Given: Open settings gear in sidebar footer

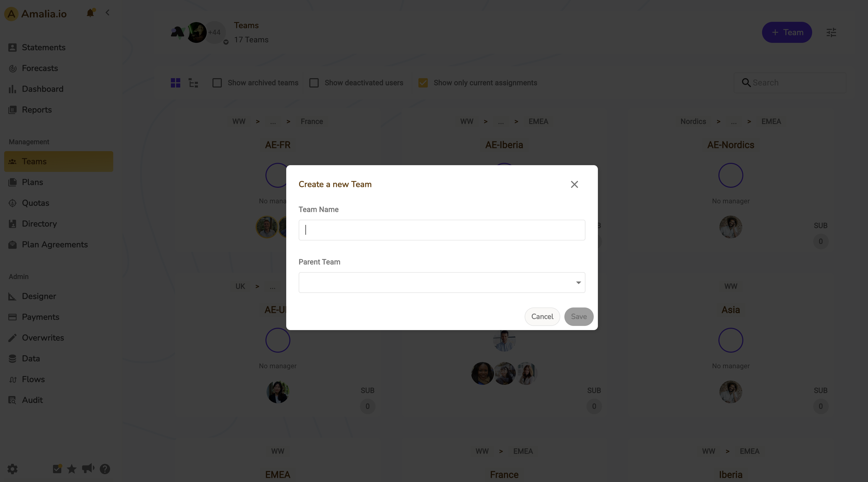Looking at the screenshot, I should [x=12, y=469].
